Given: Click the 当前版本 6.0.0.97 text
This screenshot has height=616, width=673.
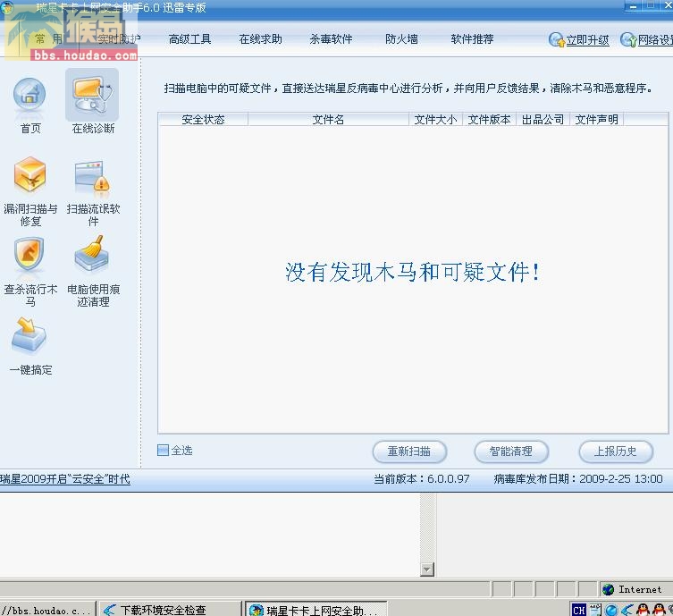Looking at the screenshot, I should tap(422, 478).
